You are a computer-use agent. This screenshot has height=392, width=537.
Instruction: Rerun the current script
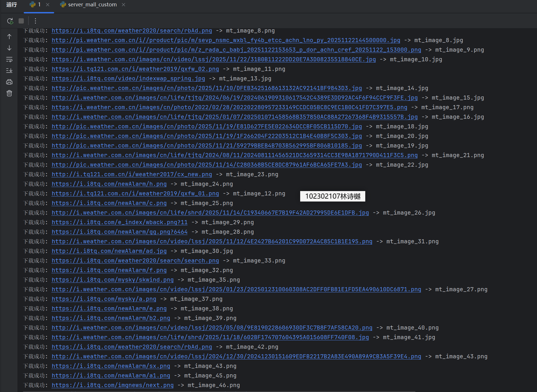coord(10,21)
